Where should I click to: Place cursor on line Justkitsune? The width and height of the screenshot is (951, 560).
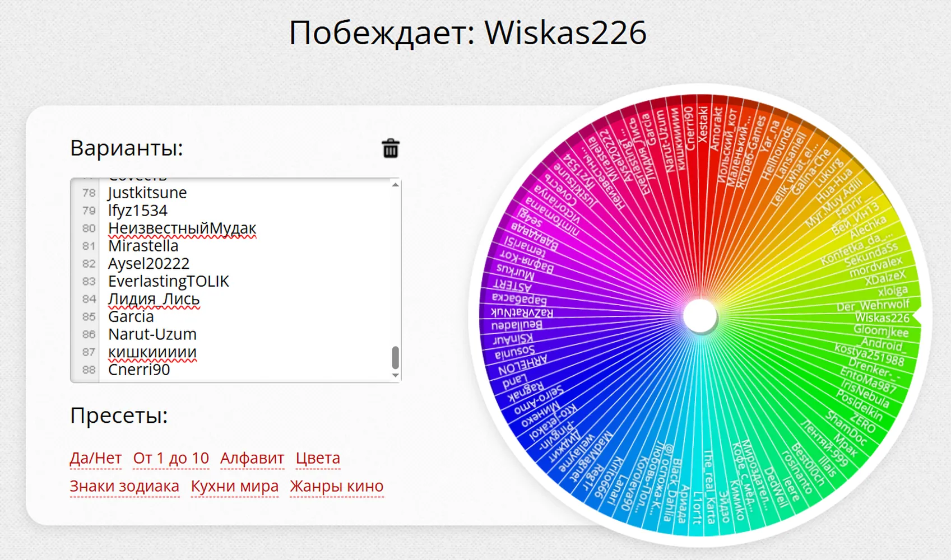point(147,193)
